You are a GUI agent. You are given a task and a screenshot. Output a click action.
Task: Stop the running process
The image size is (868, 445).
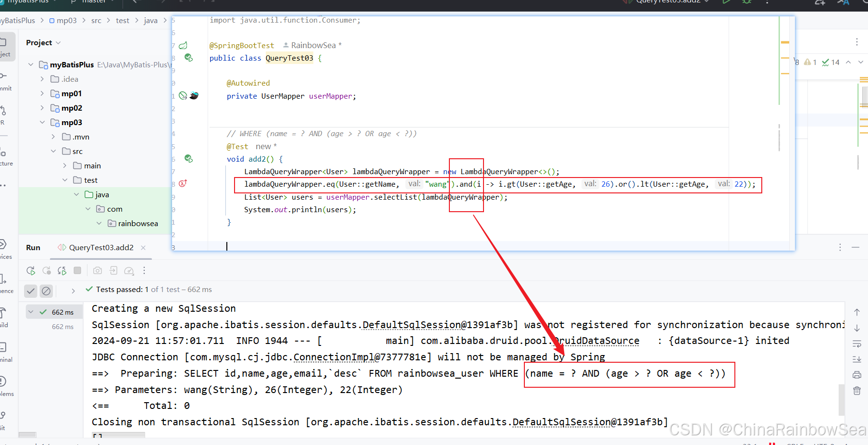click(77, 270)
